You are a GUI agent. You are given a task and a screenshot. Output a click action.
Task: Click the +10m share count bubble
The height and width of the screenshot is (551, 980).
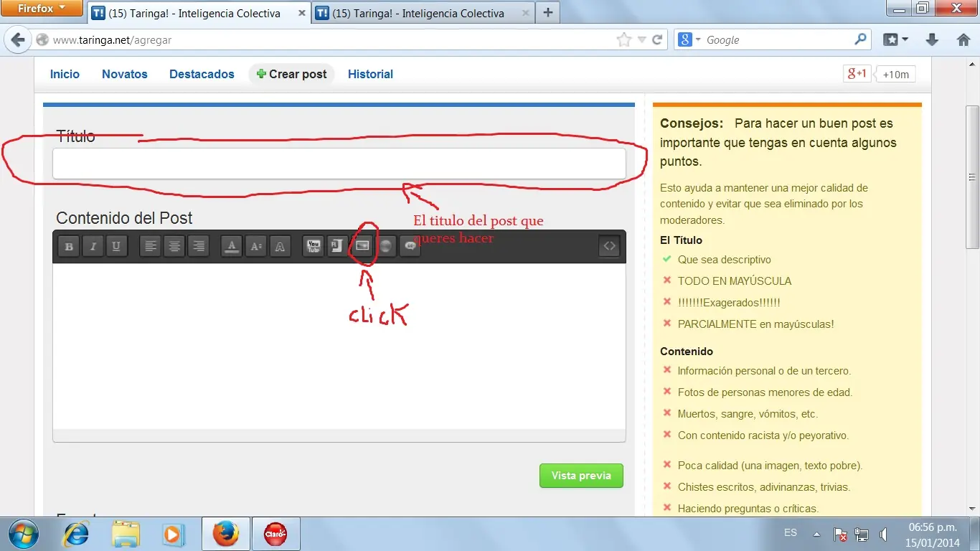[895, 74]
